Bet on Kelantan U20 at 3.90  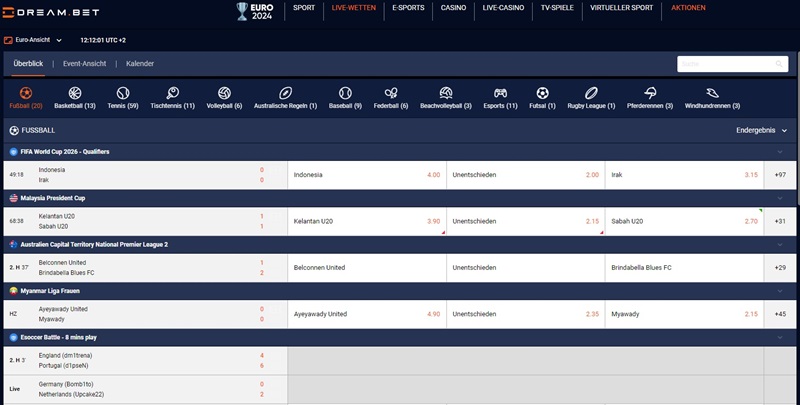click(x=367, y=221)
